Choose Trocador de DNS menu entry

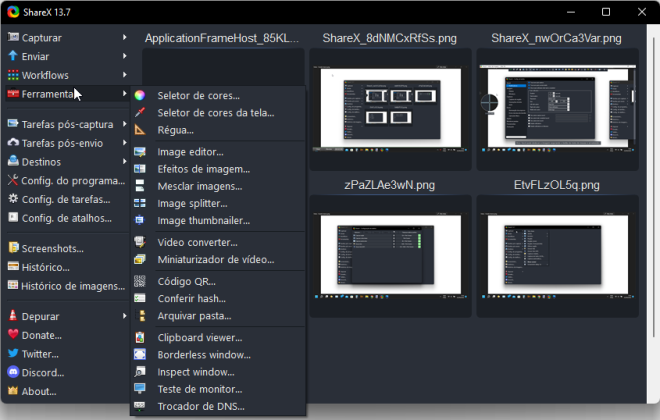tap(218, 406)
